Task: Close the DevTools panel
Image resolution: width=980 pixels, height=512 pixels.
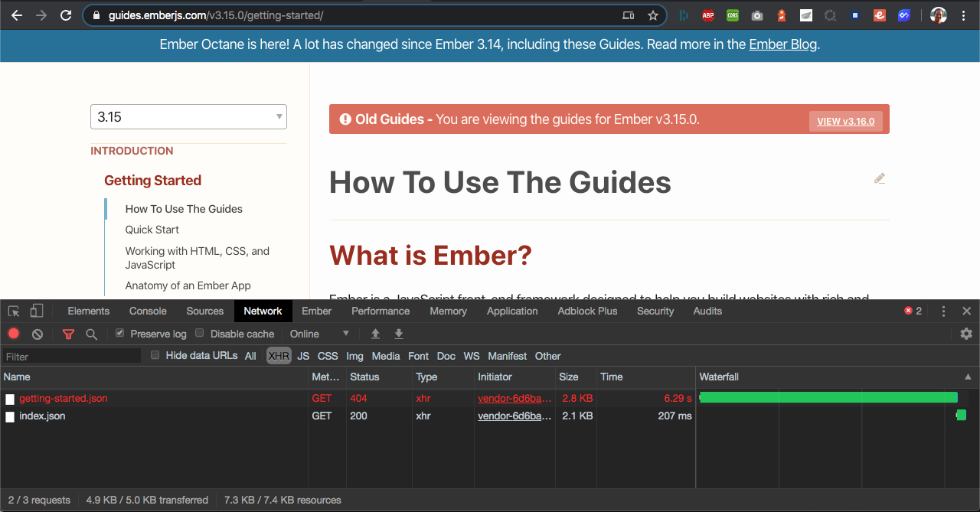Action: click(966, 311)
